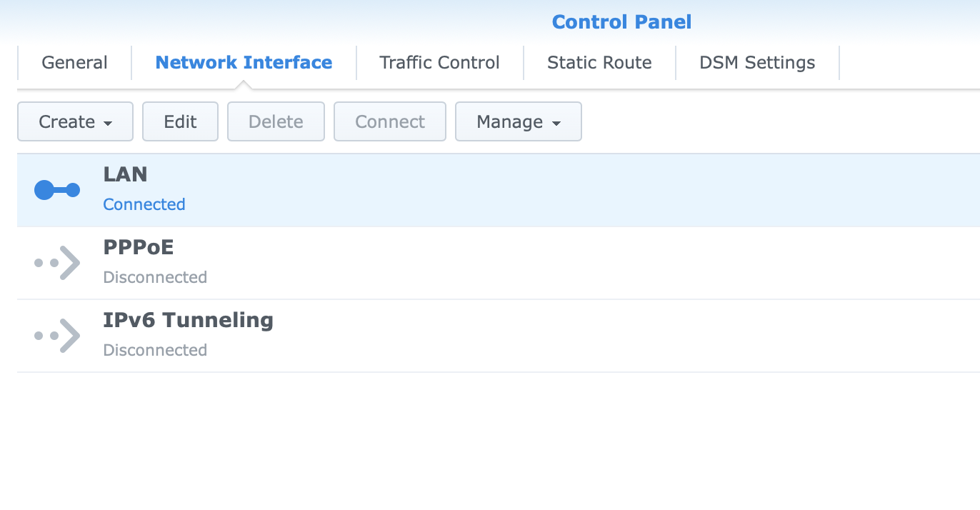Select the PPPoE interface name

click(x=139, y=247)
